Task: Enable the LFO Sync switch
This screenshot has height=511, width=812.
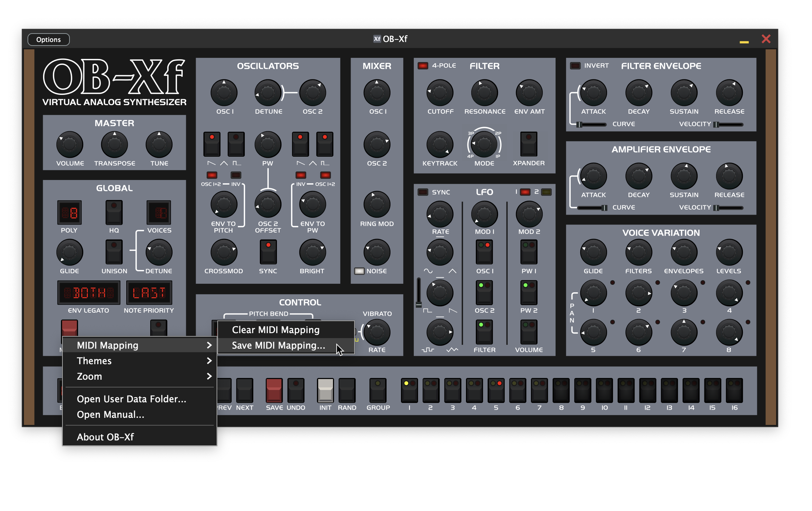Action: coord(423,192)
